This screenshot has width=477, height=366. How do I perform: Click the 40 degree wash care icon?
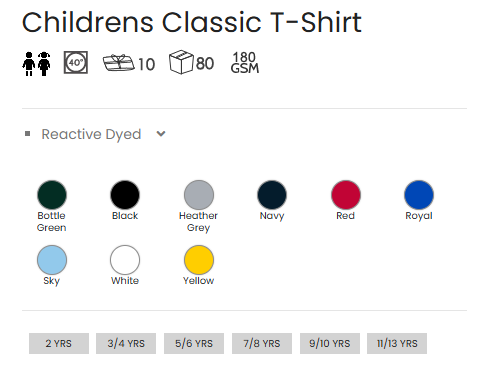tap(76, 62)
